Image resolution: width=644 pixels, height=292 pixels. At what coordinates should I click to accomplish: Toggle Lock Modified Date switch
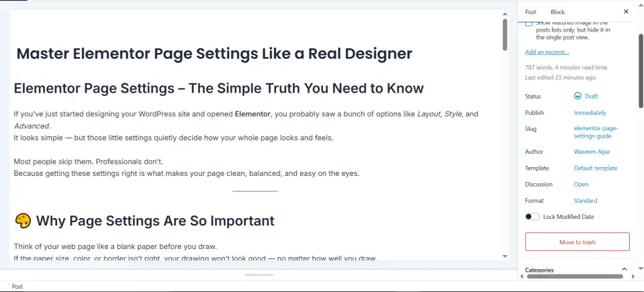point(533,217)
